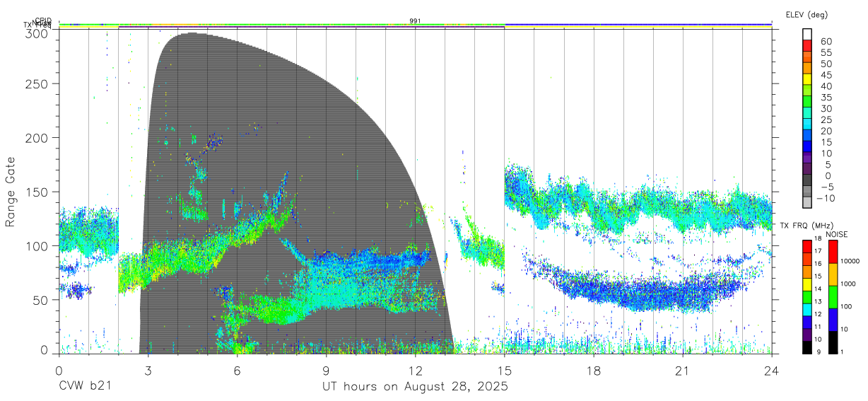Click the "24" UT hour tick label
The width and height of the screenshot is (868, 401).
tap(772, 371)
